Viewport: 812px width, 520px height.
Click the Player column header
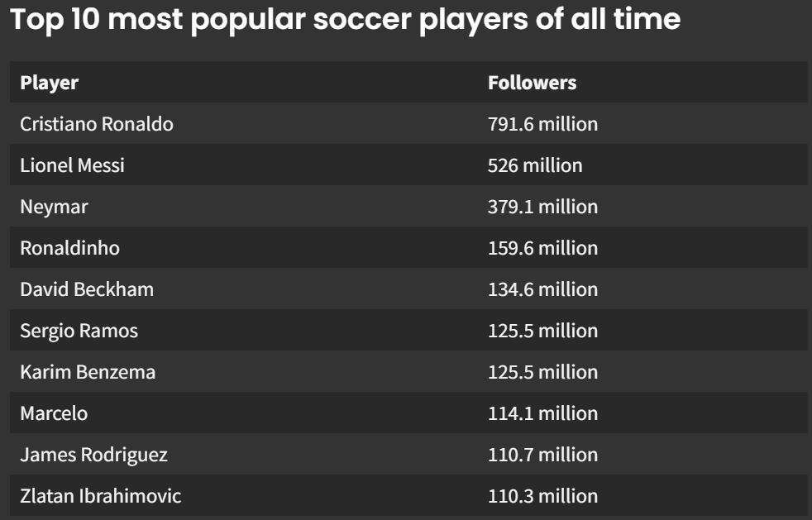click(x=50, y=83)
